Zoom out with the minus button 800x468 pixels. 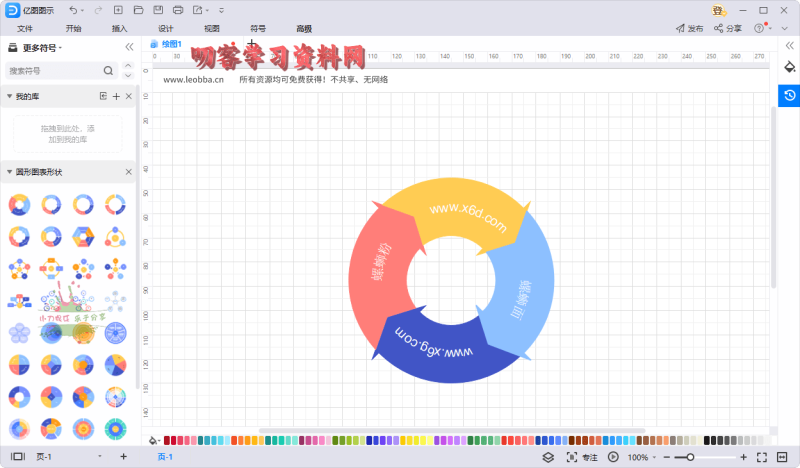point(667,457)
